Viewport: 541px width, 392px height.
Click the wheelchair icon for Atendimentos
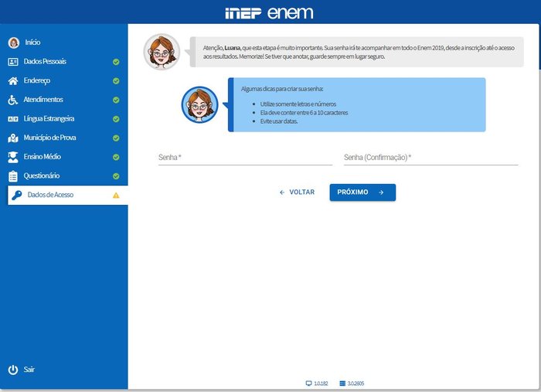13,100
